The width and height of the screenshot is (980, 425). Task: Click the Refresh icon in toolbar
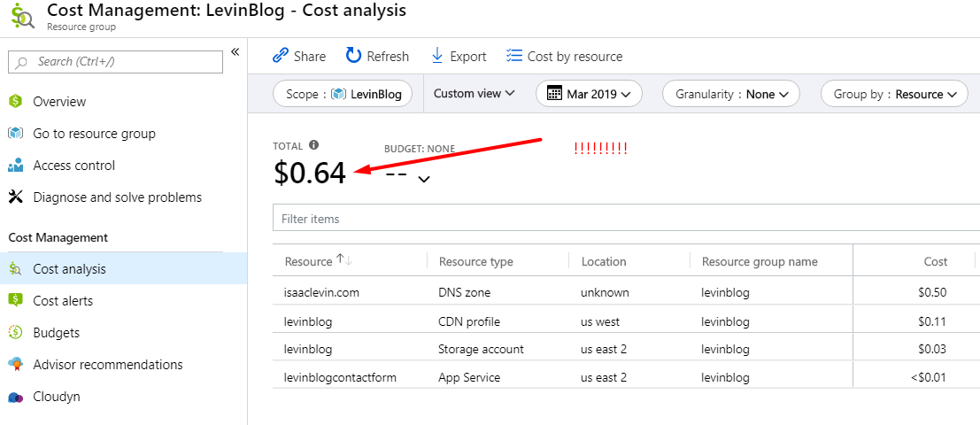pos(353,56)
